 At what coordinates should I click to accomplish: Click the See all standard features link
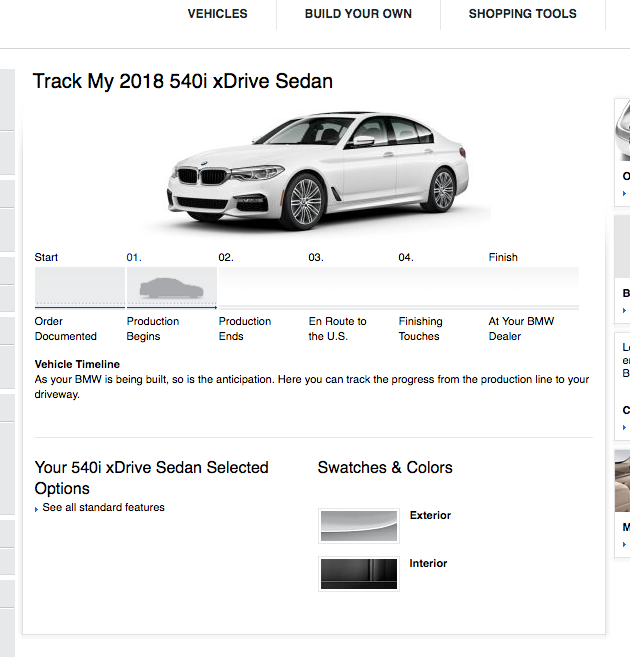coord(103,507)
